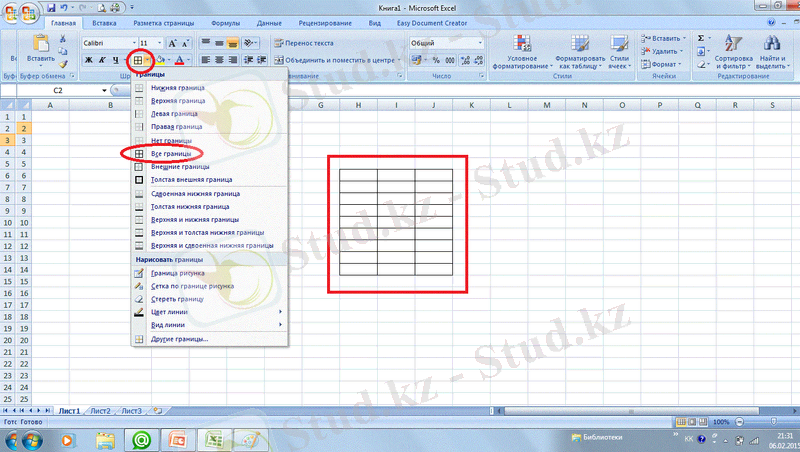Toggle Wrap Text (Перенос текста)
This screenshot has width=800, height=452.
pos(303,44)
